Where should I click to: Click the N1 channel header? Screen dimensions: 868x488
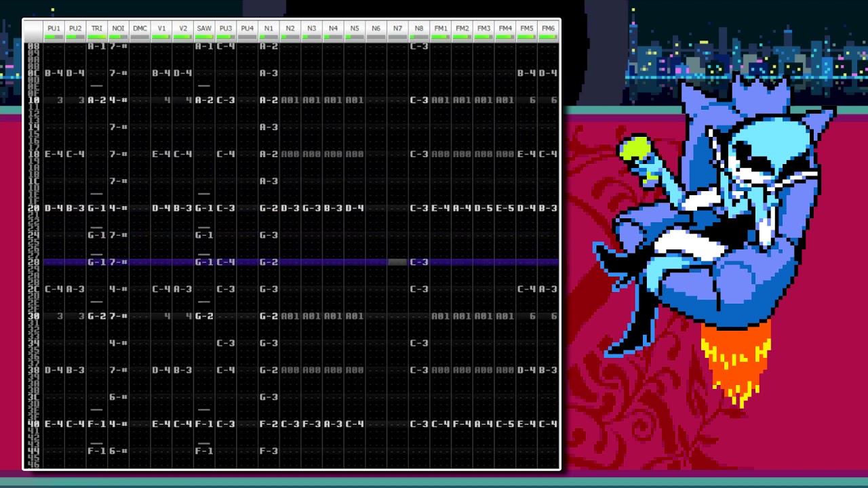(269, 31)
